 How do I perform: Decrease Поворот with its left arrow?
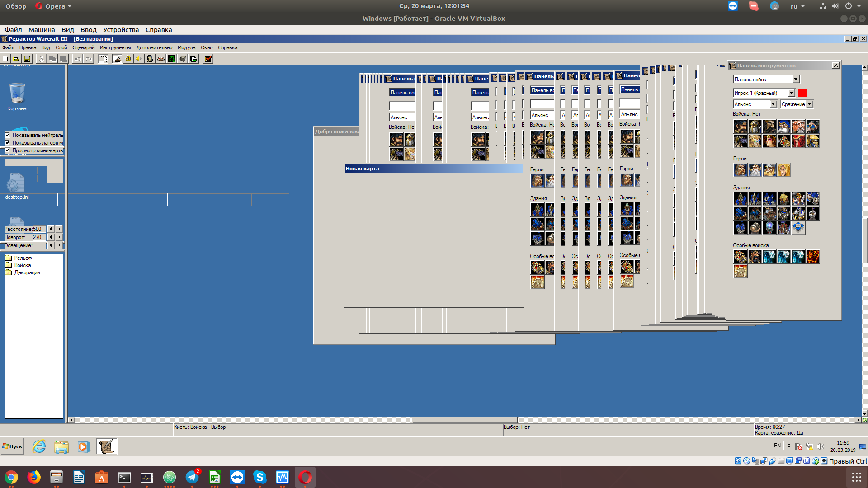(51, 237)
